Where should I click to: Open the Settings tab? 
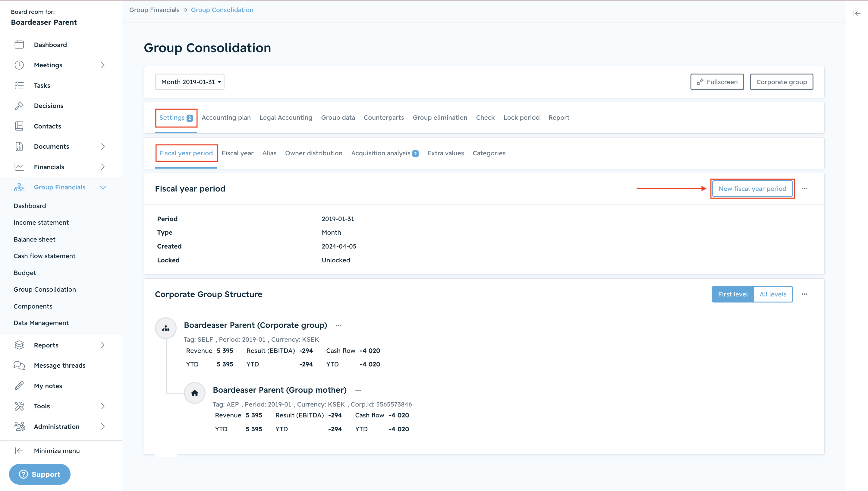pos(176,118)
